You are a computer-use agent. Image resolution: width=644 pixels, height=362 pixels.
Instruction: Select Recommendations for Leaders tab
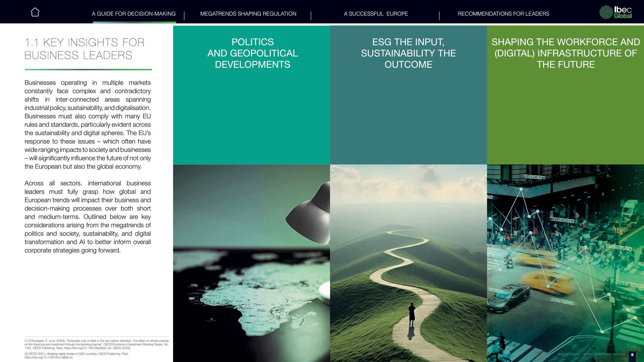(x=503, y=14)
